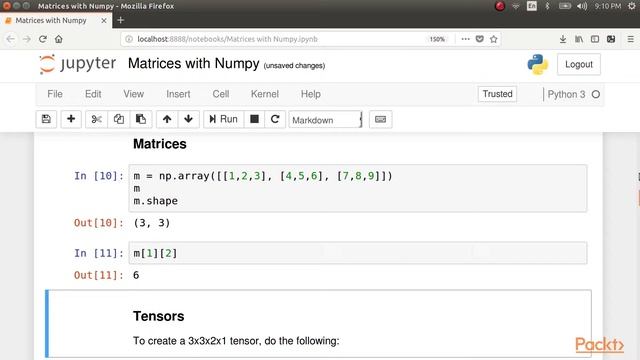The width and height of the screenshot is (640, 360).
Task: Click the clock showing 9:10 PM
Action: (x=608, y=6)
